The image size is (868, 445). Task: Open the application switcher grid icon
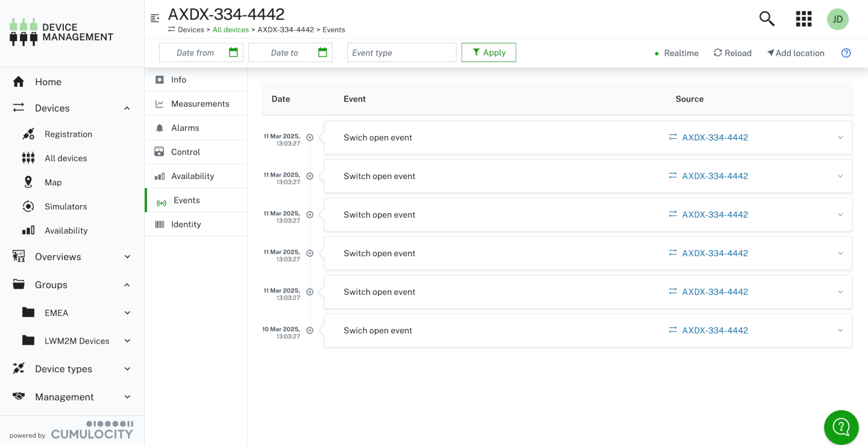pos(804,19)
